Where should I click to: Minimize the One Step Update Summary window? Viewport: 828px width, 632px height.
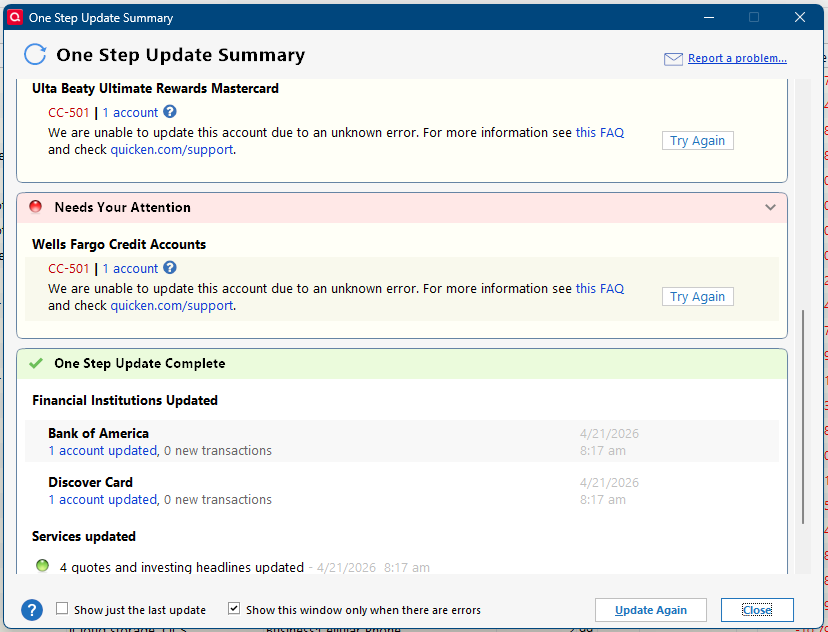coord(709,17)
